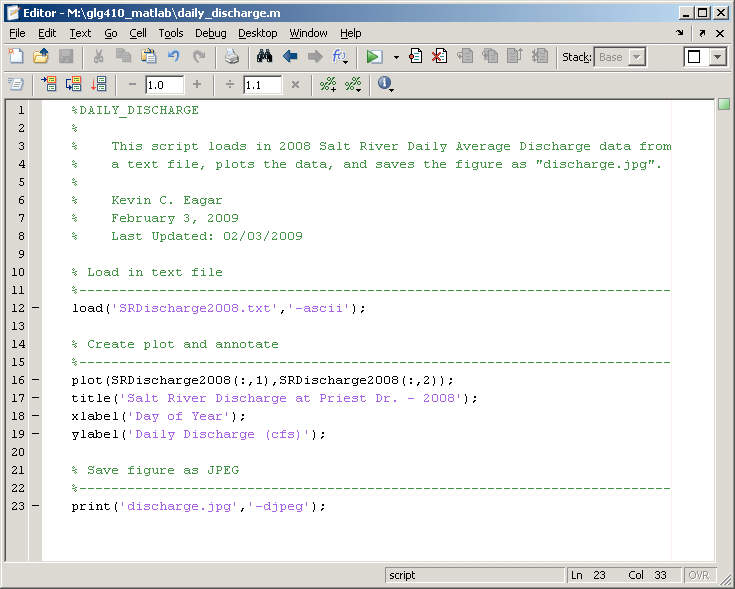Screen dimensions: 735x589
Task: Click the Step debug icon
Action: 465,56
